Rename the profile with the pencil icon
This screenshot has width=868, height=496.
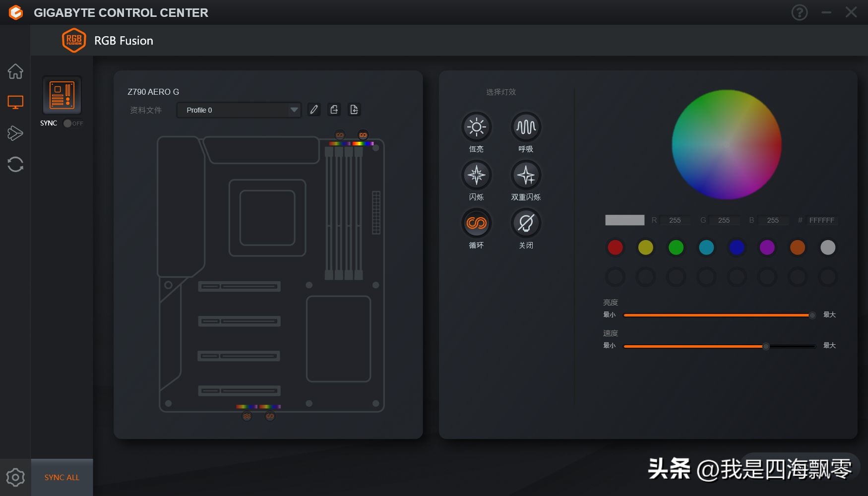point(313,110)
